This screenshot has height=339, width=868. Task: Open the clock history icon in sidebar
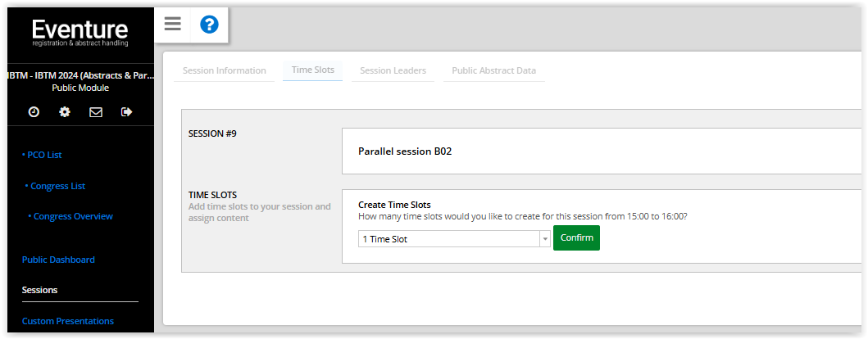pos(34,111)
